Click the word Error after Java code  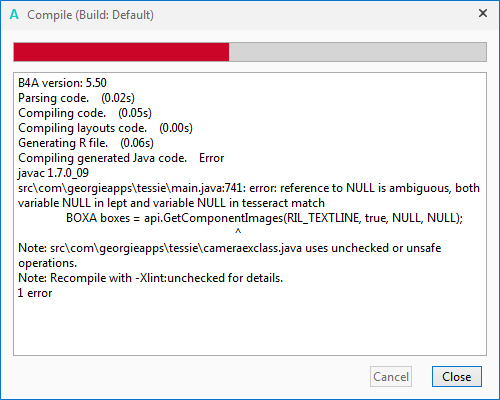tap(212, 158)
